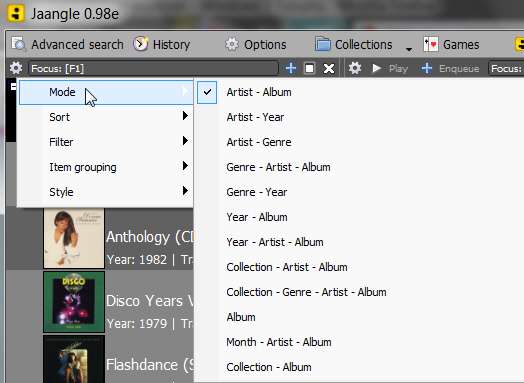Click the Jaangle app logo in title bar
Viewport: 524px width, 383px height.
(x=15, y=13)
